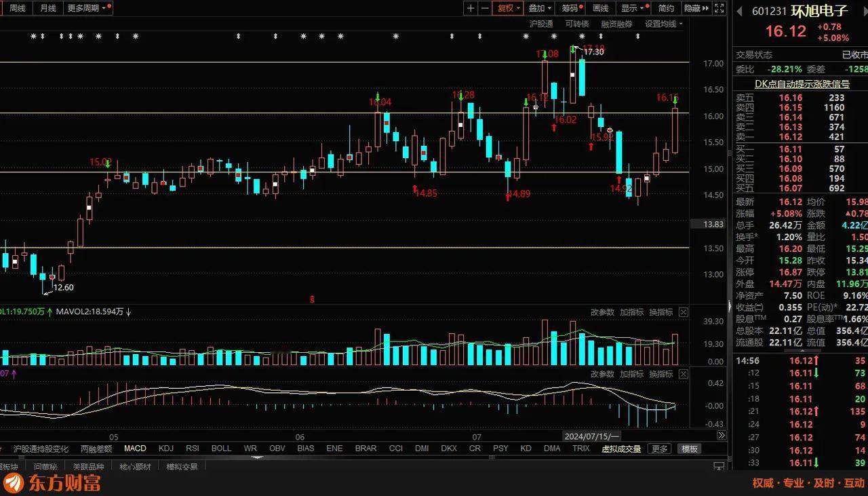Click 换指标 in MACD panel
This screenshot has width=868, height=496.
pyautogui.click(x=660, y=374)
